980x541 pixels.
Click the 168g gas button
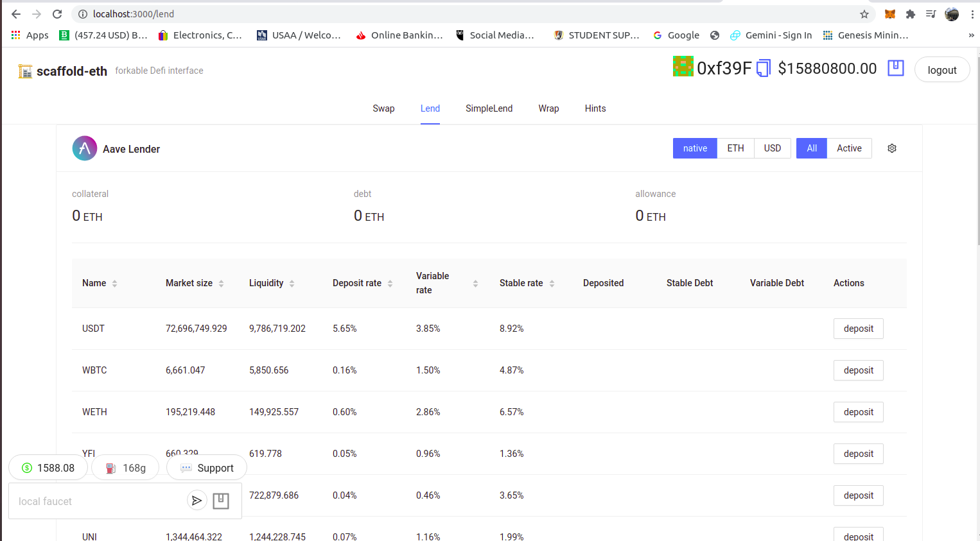(x=125, y=468)
